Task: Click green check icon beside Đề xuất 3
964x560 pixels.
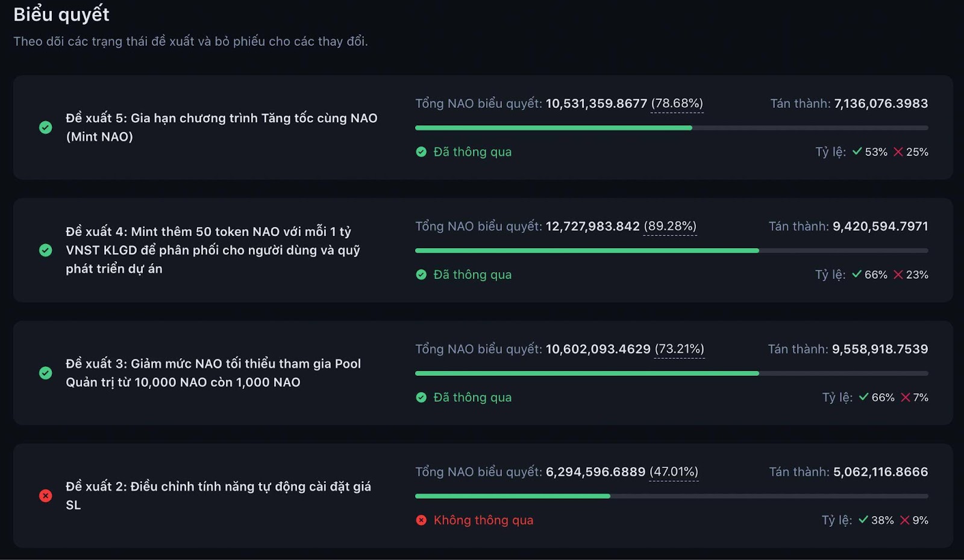Action: (45, 373)
